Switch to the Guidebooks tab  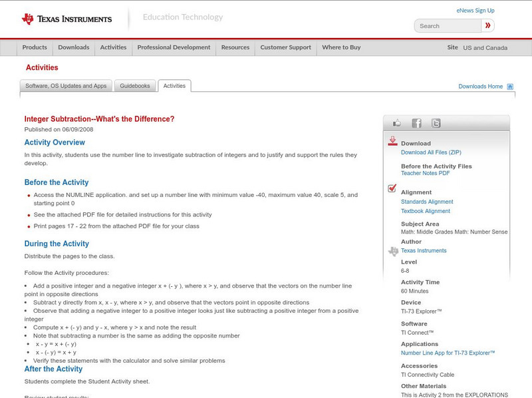coord(135,86)
